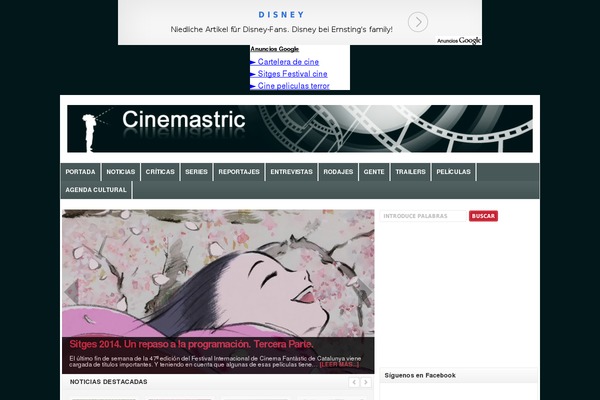Go to the Trailers section
The image size is (600, 400).
pos(411,172)
